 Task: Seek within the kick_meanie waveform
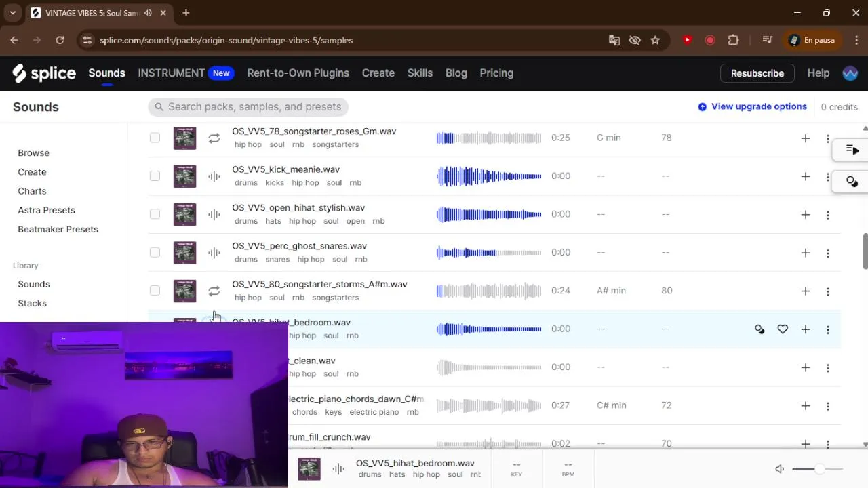click(x=489, y=176)
